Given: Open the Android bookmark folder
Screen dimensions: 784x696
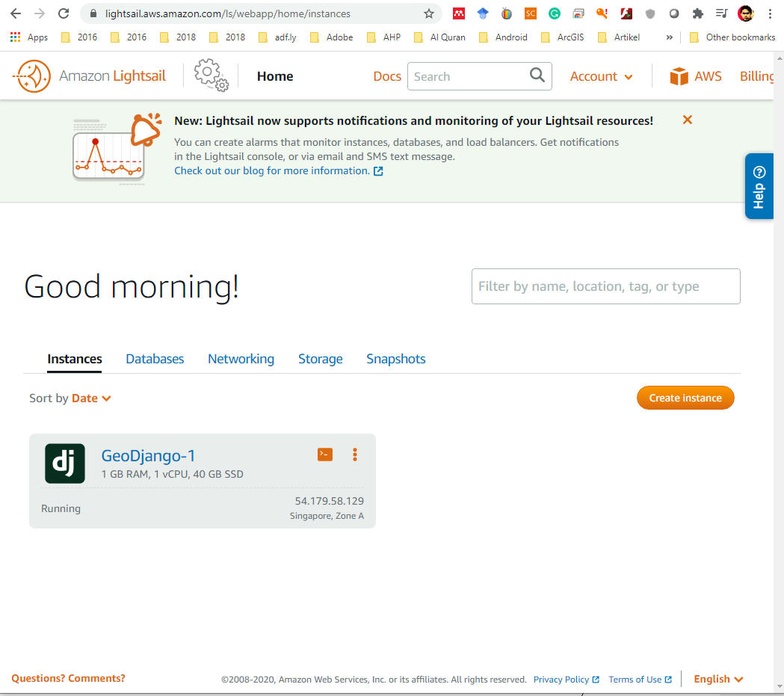Looking at the screenshot, I should point(502,37).
